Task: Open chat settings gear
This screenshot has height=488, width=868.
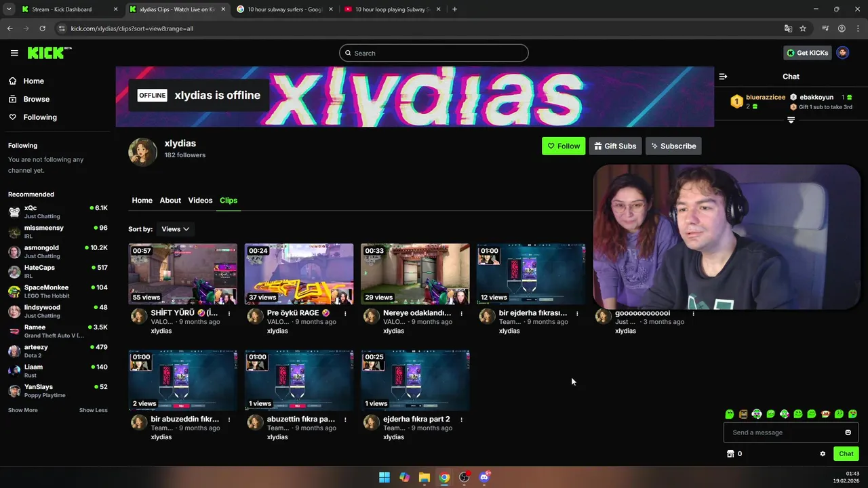Action: tap(823, 454)
